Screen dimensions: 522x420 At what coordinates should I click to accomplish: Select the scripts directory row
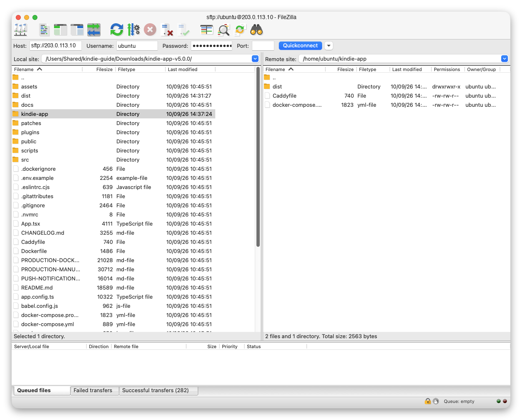click(x=113, y=150)
